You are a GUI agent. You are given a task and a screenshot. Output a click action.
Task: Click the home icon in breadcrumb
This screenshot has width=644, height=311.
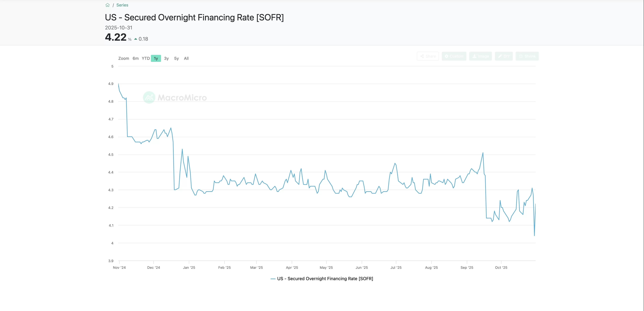107,5
